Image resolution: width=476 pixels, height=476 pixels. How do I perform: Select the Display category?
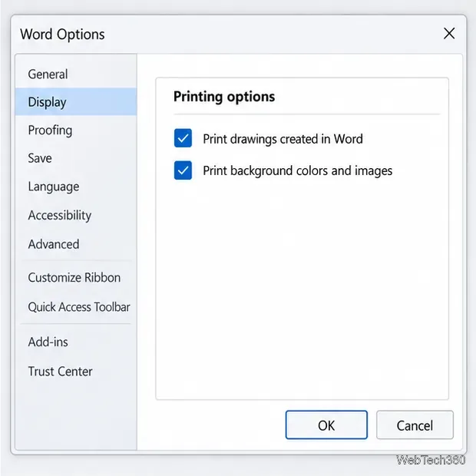tap(76, 102)
